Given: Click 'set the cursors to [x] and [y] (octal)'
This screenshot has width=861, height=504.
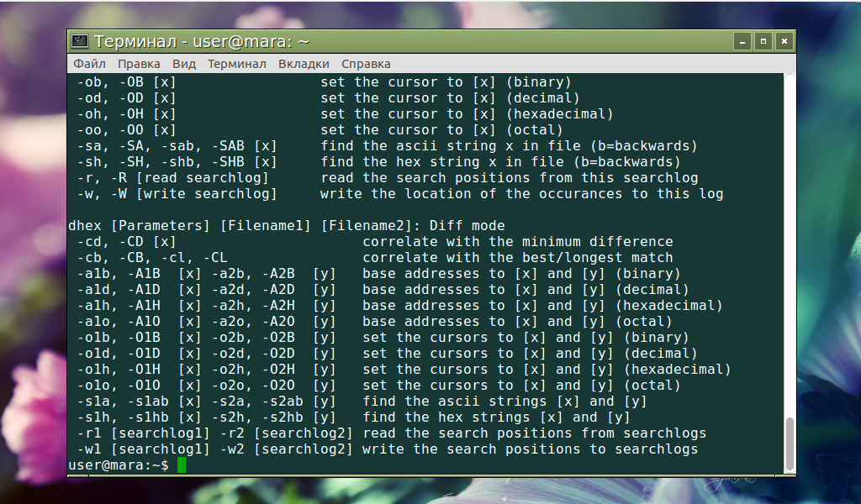Looking at the screenshot, I should coord(521,385).
